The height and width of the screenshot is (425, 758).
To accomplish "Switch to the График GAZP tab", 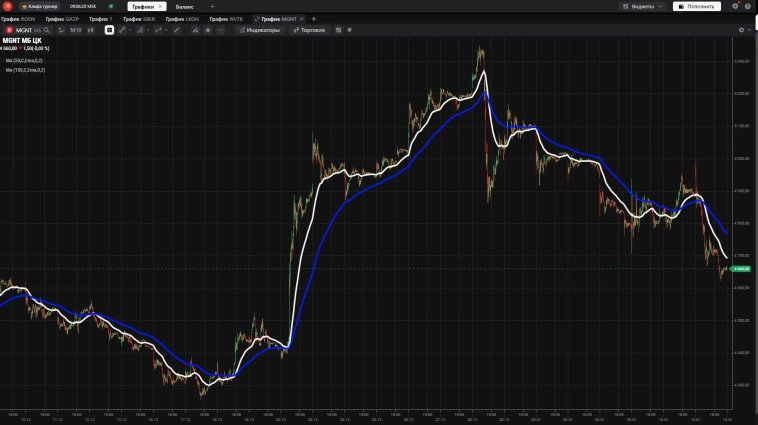I will pos(64,19).
